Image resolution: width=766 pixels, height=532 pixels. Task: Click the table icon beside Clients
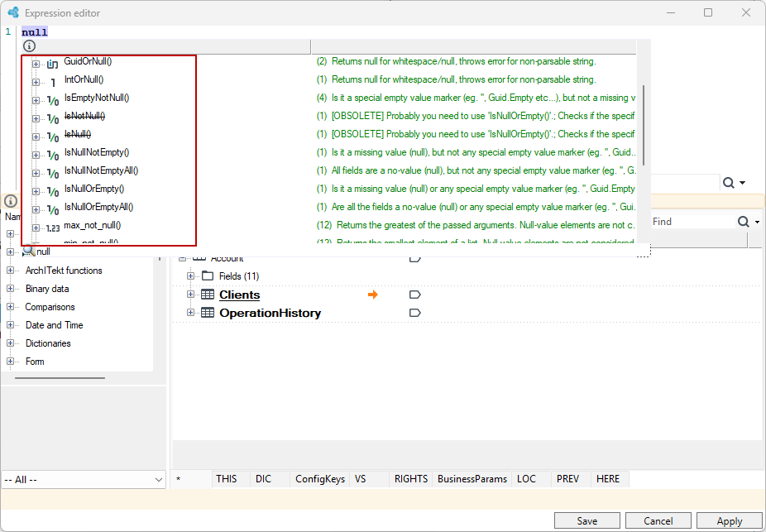208,295
